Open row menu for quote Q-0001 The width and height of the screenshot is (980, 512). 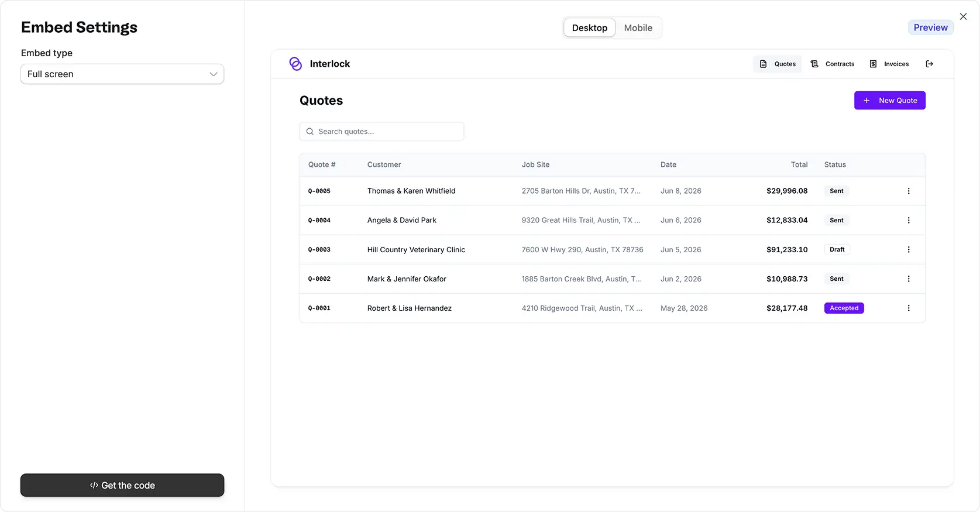click(x=909, y=308)
